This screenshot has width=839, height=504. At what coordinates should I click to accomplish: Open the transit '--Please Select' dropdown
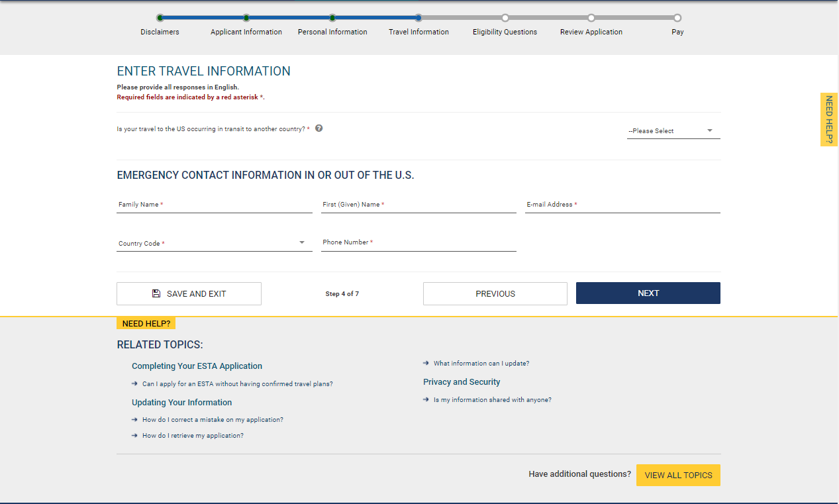pos(673,131)
